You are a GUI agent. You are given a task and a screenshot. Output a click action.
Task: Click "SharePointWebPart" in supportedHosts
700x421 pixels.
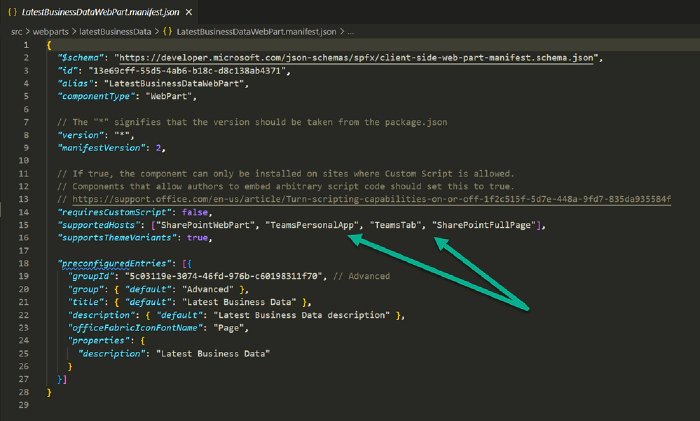[x=205, y=225]
